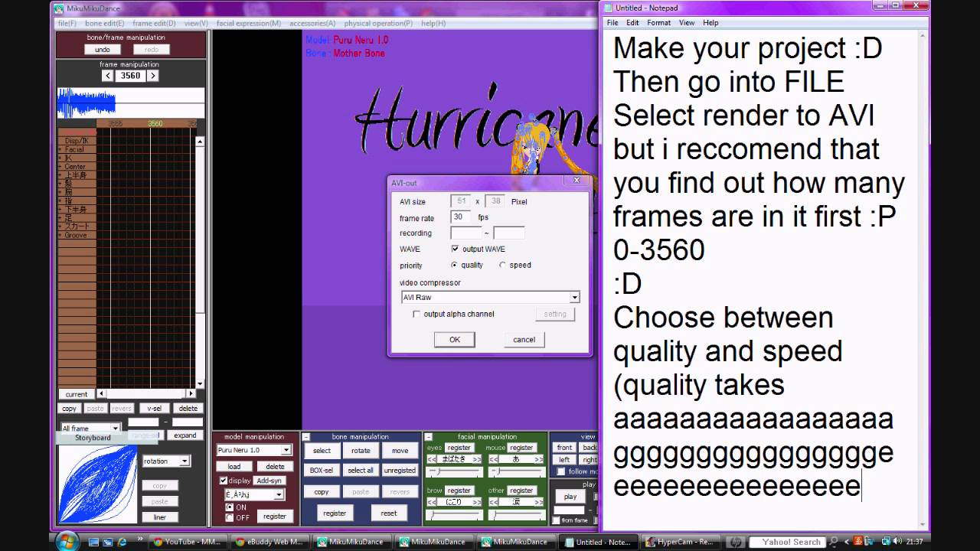This screenshot has height=551, width=980.
Task: Click the mouse morph next (>>) arrow
Action: (x=539, y=459)
